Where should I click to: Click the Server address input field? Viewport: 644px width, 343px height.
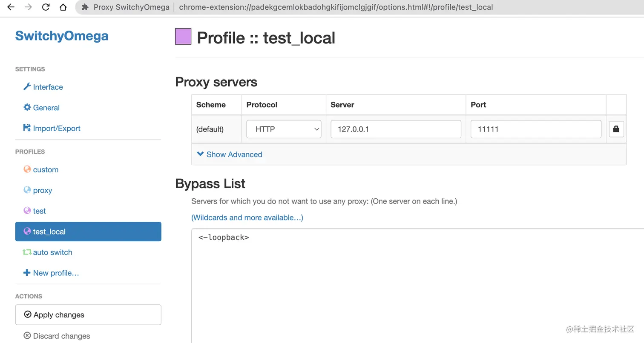tap(396, 129)
